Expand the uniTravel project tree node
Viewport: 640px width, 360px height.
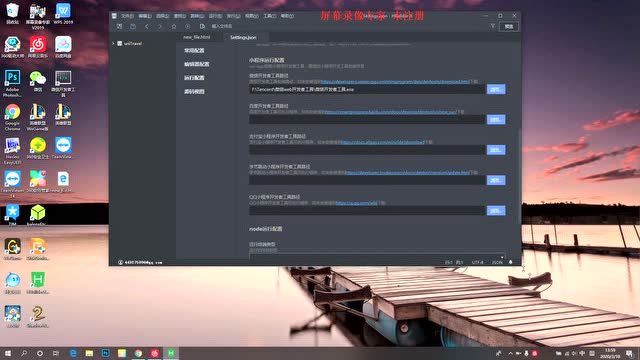pyautogui.click(x=113, y=43)
